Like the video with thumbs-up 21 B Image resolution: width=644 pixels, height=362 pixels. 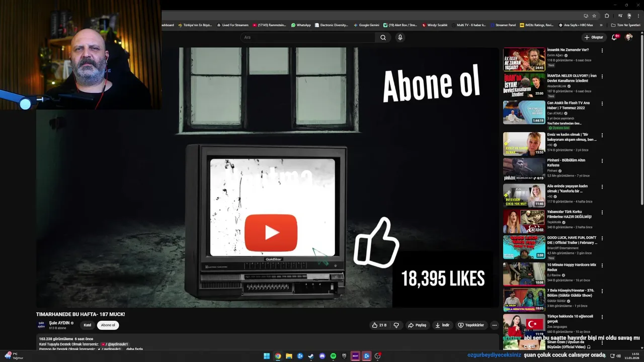point(379,325)
